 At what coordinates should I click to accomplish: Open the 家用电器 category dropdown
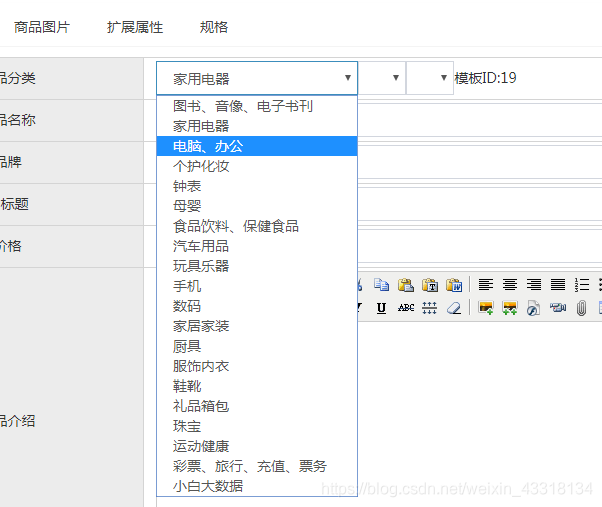(x=257, y=78)
